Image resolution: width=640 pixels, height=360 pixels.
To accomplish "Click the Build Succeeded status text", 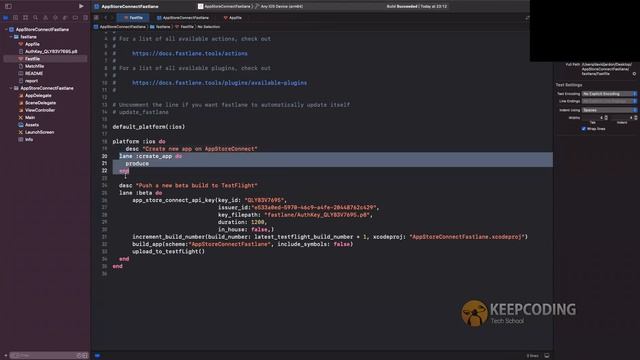I will click(417, 7).
